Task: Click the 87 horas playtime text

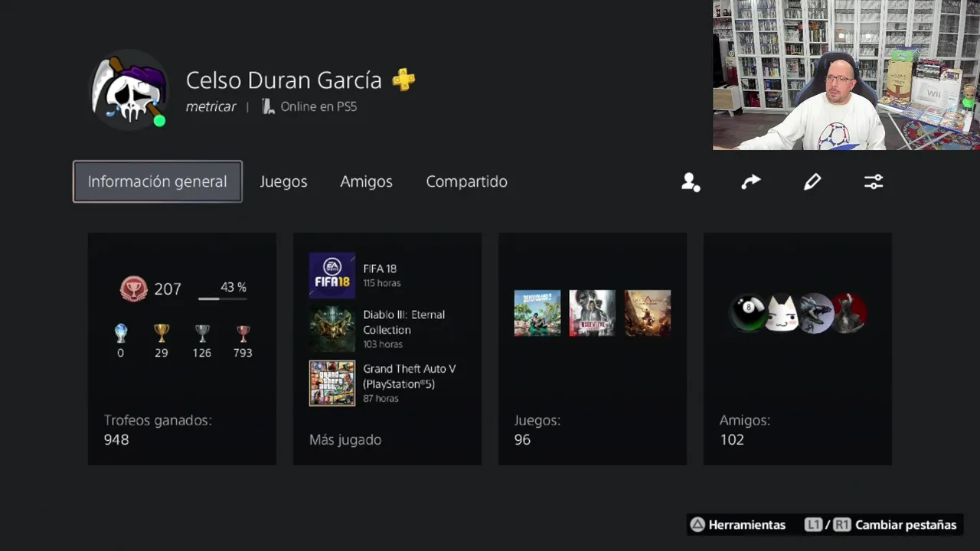Action: (x=381, y=398)
